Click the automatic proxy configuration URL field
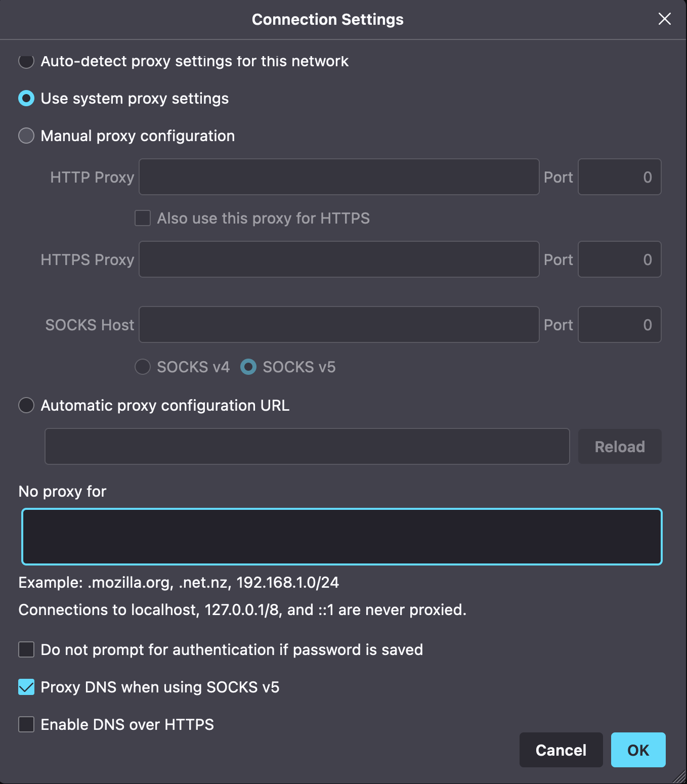The height and width of the screenshot is (784, 687). coord(307,447)
